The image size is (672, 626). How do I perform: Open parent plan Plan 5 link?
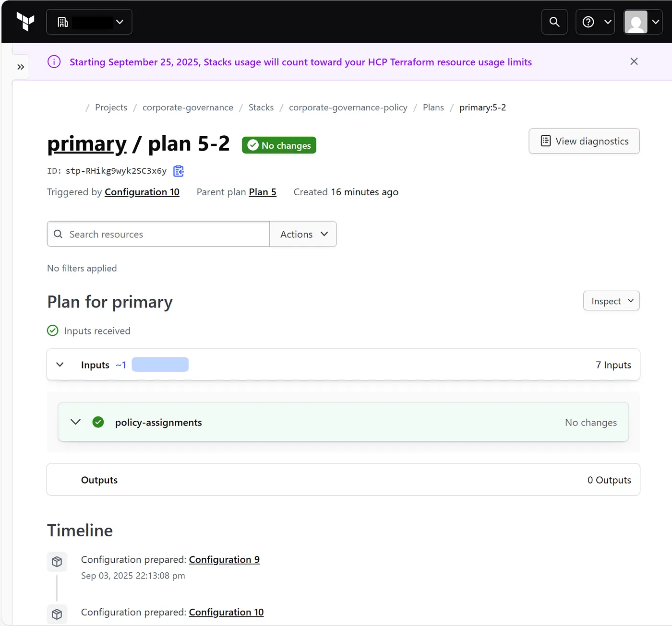[263, 192]
